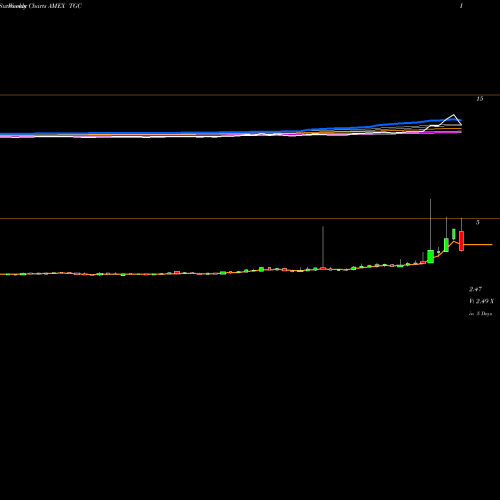Viewport: 500px width, 500px height.
Task: Click the 2.47 price value
Action: click(x=475, y=289)
